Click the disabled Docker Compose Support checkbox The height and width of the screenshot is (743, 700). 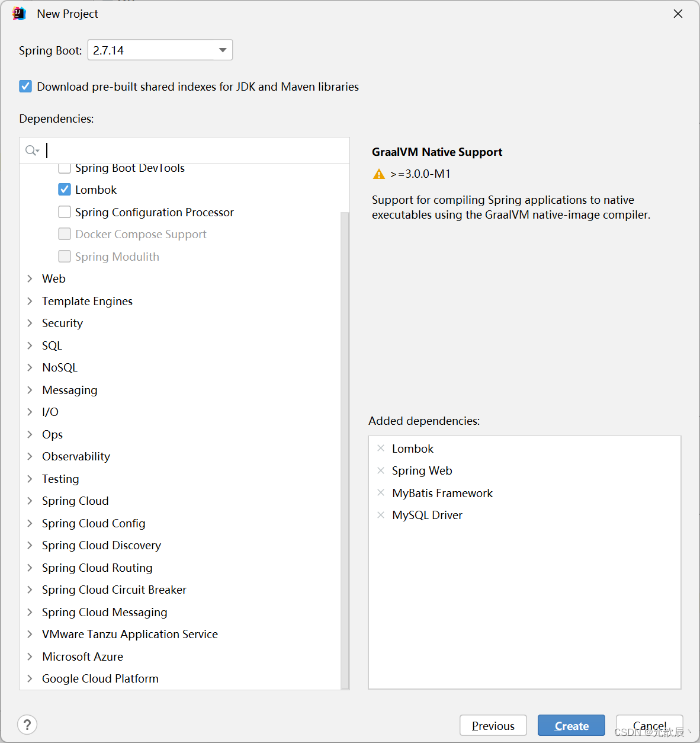coord(65,234)
